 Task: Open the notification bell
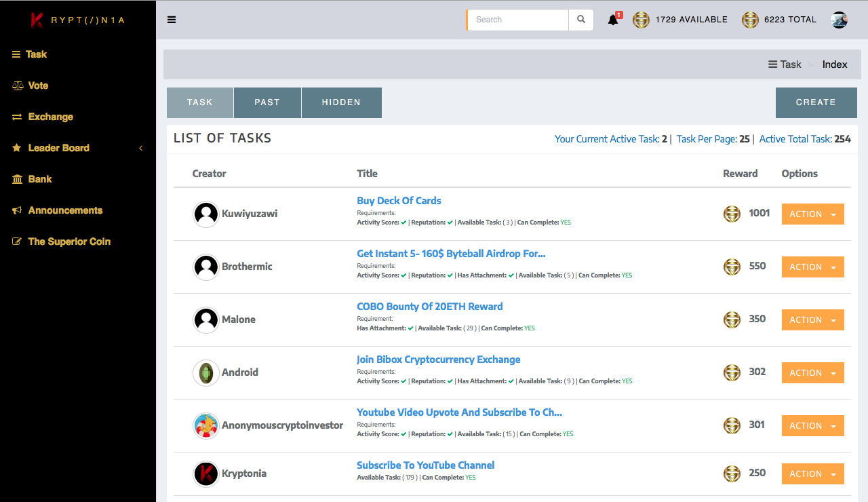pos(613,20)
